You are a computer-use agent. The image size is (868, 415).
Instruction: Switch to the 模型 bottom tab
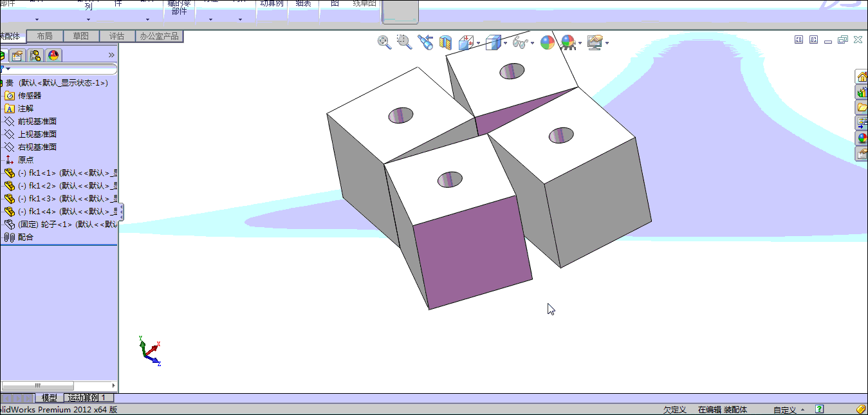point(50,398)
